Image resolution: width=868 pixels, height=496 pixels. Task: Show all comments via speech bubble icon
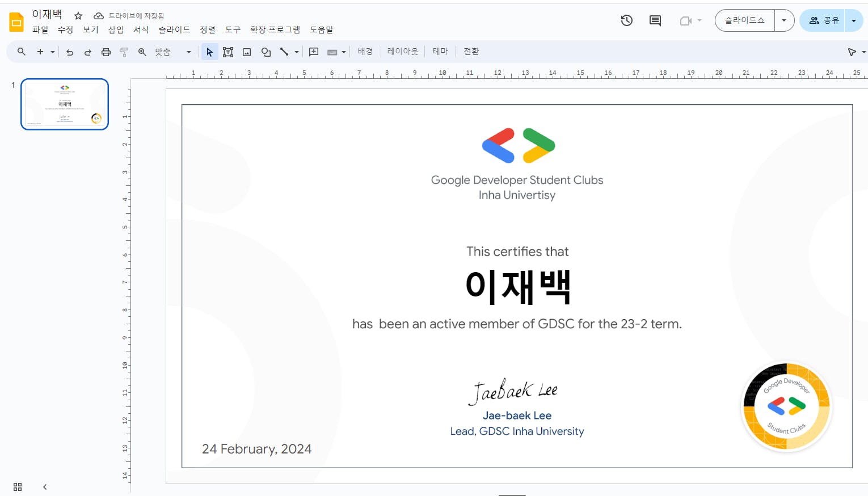click(655, 20)
